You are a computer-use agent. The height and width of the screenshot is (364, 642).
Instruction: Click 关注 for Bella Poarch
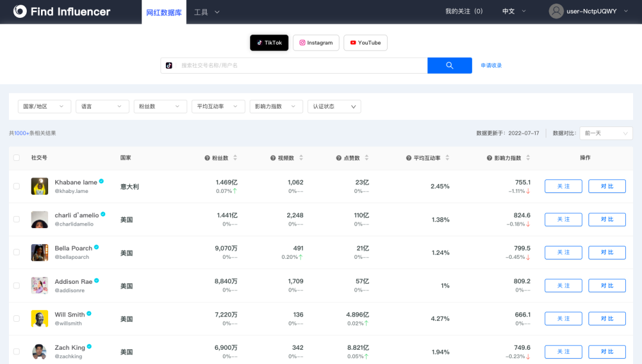pos(564,252)
